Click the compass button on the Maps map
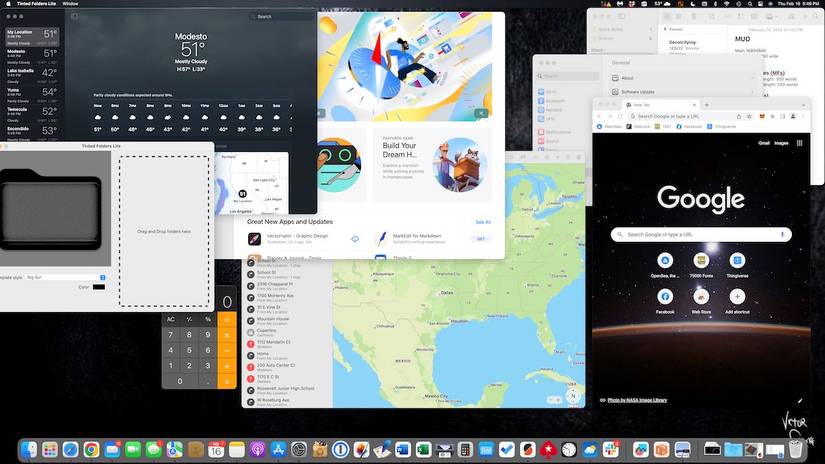Screen dimensions: 825x464 tap(573, 396)
